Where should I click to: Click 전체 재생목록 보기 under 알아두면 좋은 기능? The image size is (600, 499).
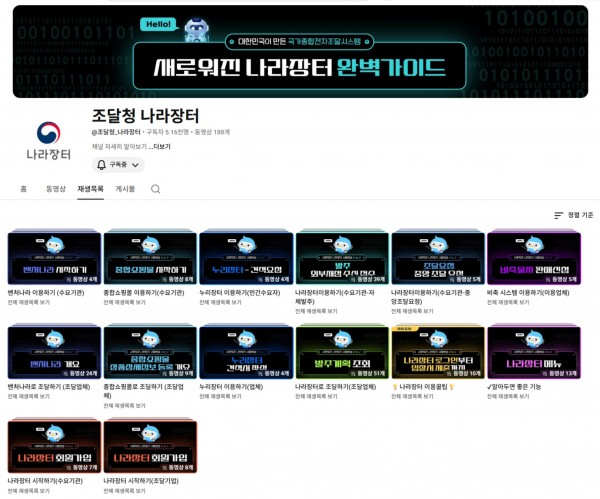pyautogui.click(x=508, y=396)
